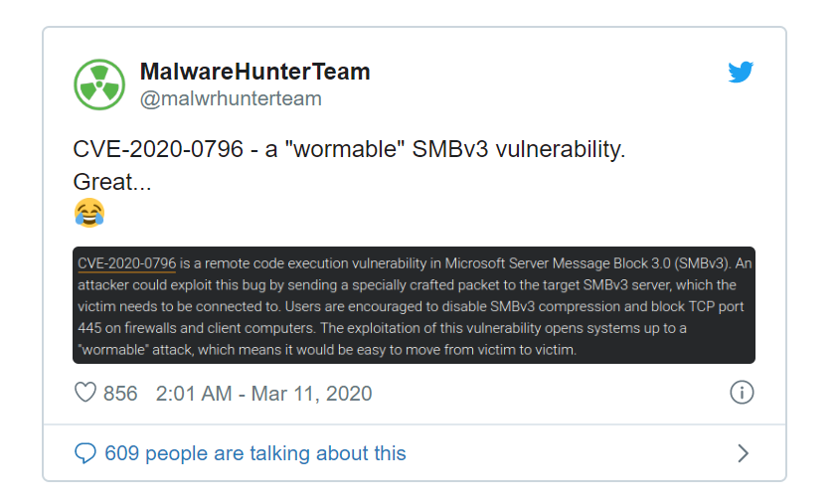Click "SMBv3 vulnerability" in the tweet headline
Image resolution: width=838 pixels, height=504 pixels.
click(x=523, y=151)
